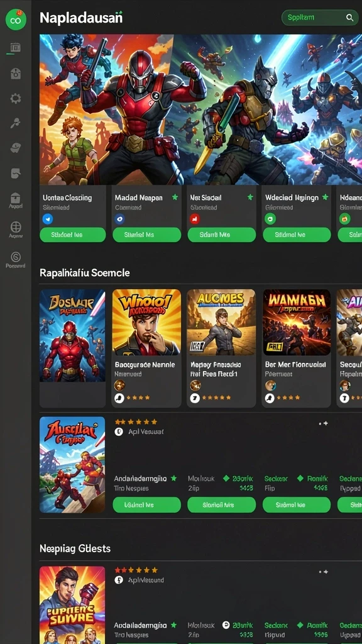Click the five-star rating above Apil Venuat
Screen dimensions: 362x644
(136, 422)
